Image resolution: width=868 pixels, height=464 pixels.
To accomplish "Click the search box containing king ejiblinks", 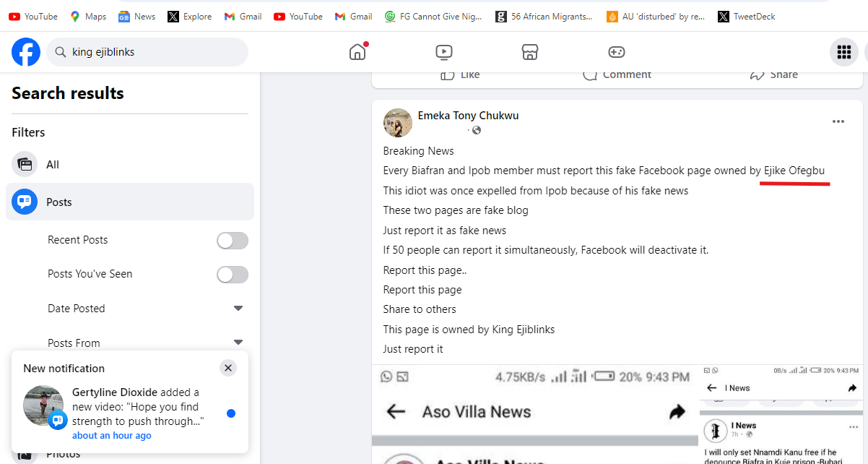I will (x=147, y=52).
